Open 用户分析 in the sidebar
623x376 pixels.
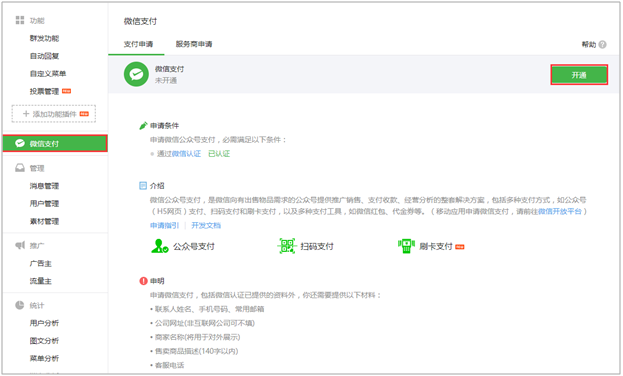tap(44, 323)
